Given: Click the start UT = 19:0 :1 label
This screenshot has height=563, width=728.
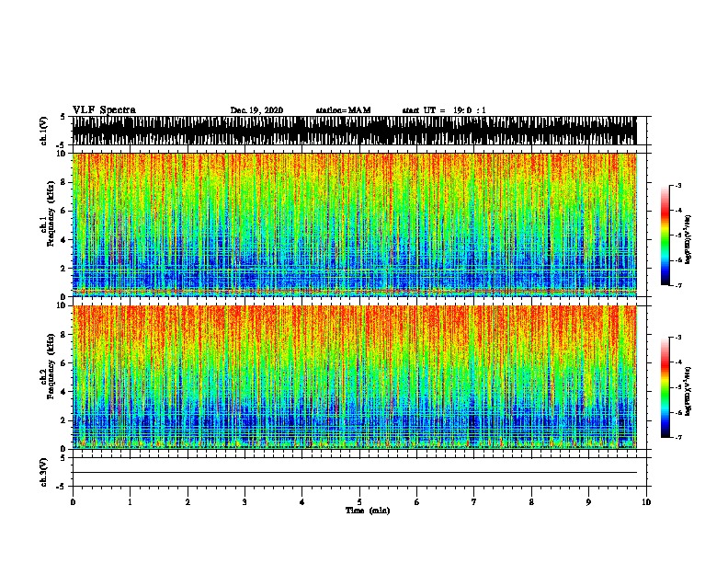Looking at the screenshot, I should pyautogui.click(x=444, y=110).
